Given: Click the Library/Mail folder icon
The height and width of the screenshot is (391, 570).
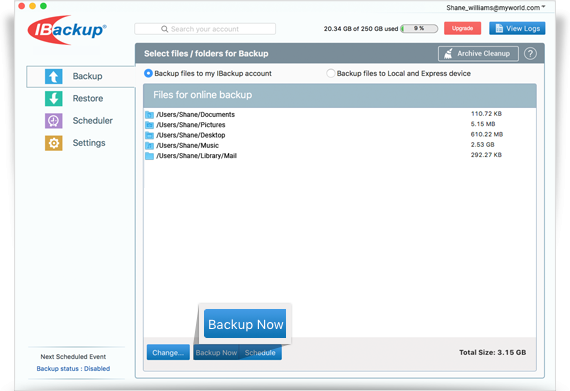Looking at the screenshot, I should tap(149, 156).
